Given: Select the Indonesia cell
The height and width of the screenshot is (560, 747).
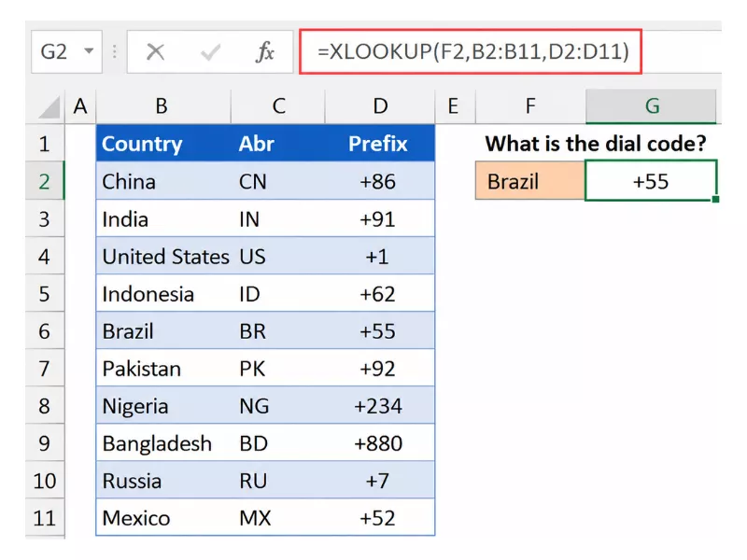Looking at the screenshot, I should [x=163, y=293].
